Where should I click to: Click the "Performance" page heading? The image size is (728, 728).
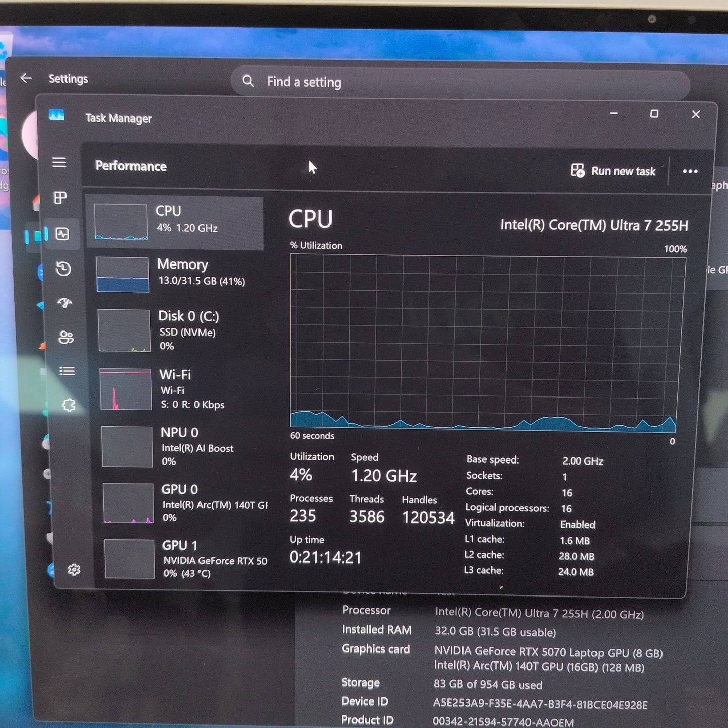point(131,166)
